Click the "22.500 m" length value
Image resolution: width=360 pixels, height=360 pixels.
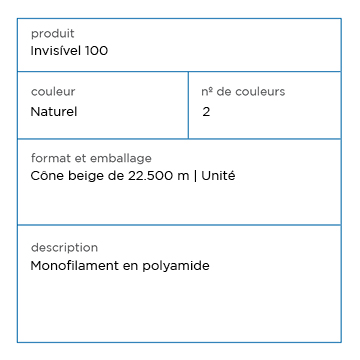tap(159, 176)
